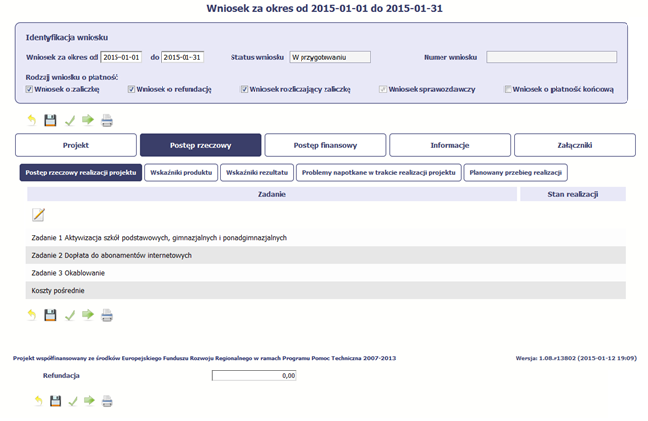Click the empty Numer wniosku field

(x=551, y=57)
